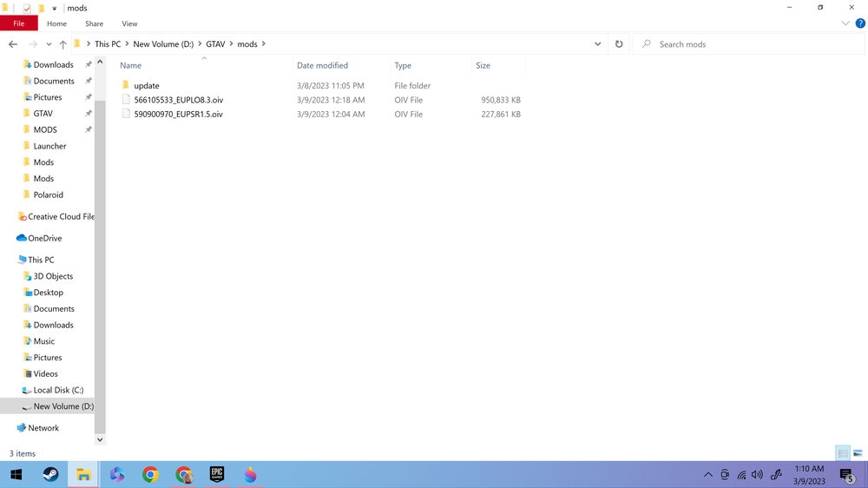The height and width of the screenshot is (488, 868).
Task: Select the update folder
Action: (x=146, y=86)
